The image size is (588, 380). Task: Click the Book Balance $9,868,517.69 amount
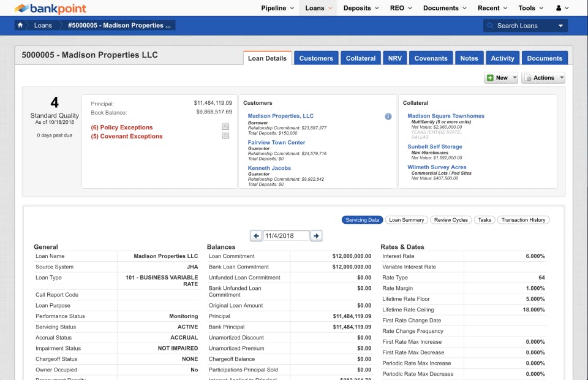point(214,112)
